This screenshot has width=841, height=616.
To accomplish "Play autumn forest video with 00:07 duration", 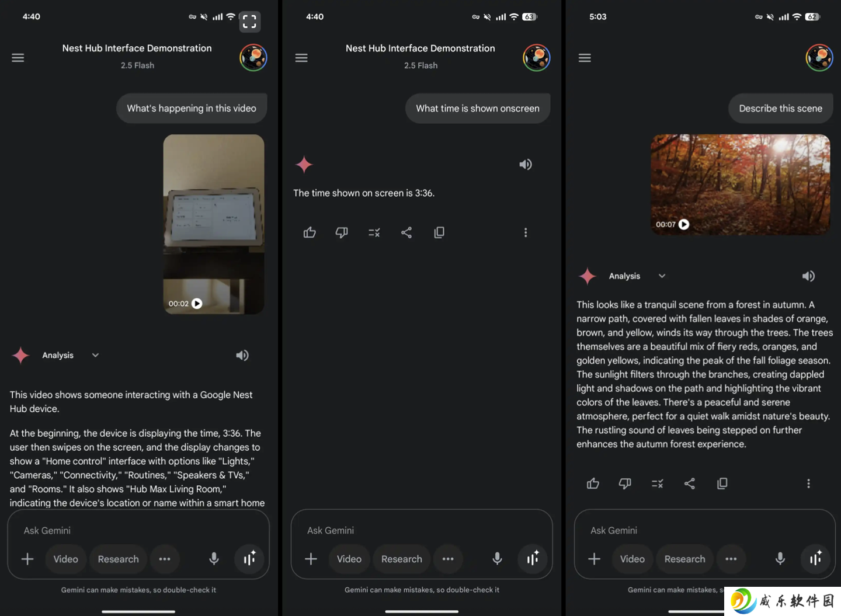I will click(x=684, y=224).
